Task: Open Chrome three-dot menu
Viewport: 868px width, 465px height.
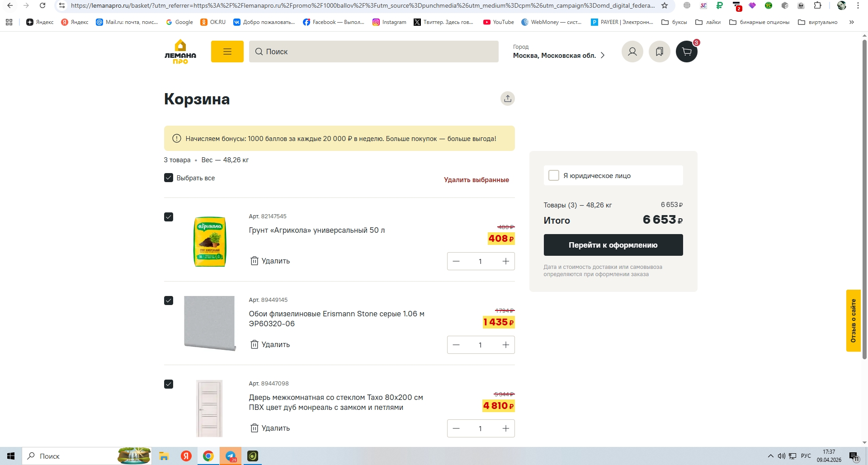Action: pos(858,5)
